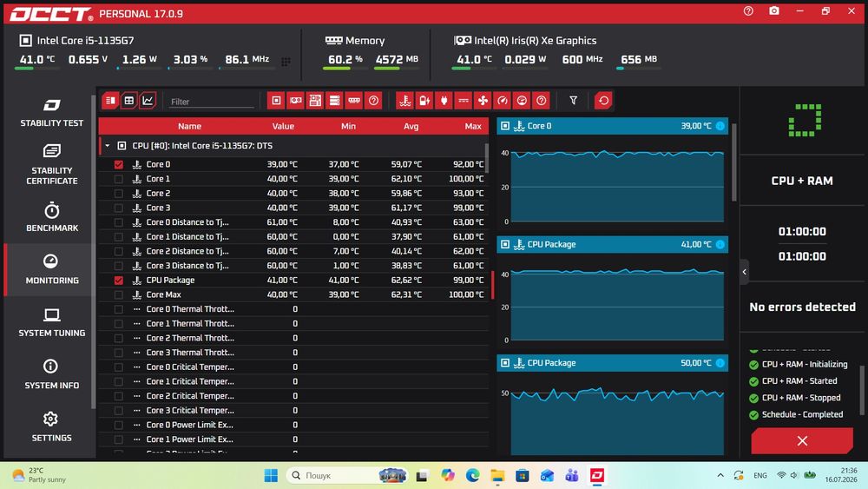Click the CPU + RAM - Stopped log entry
Viewport: 868px width, 489px height.
[795, 398]
